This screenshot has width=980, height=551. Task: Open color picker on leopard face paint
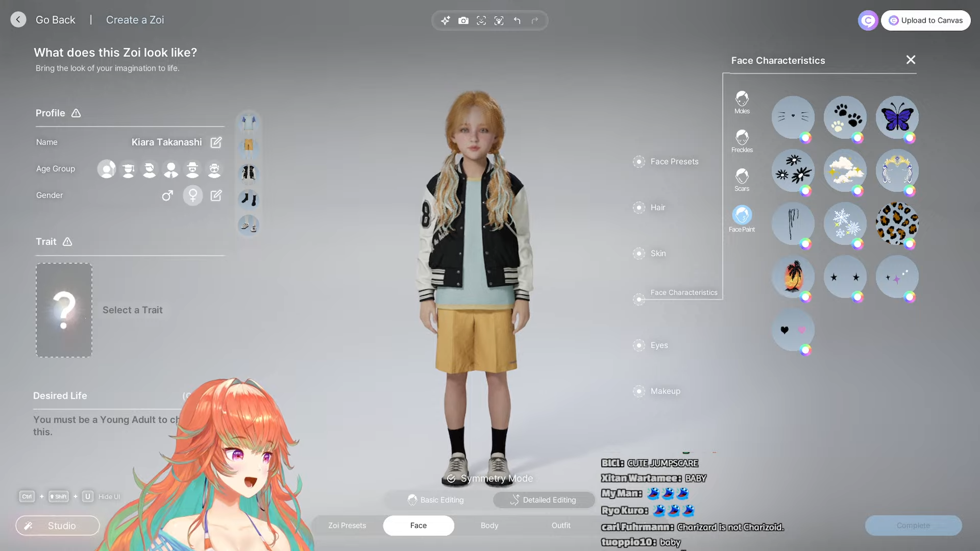(910, 244)
